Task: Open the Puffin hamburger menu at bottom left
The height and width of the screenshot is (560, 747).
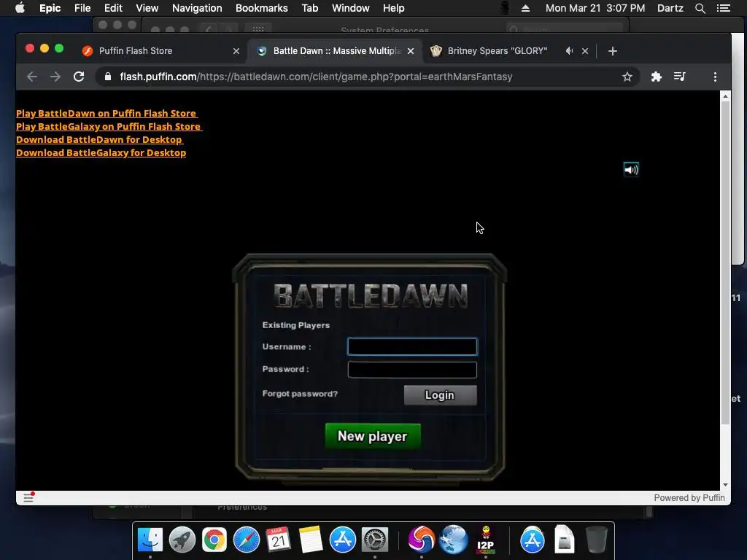Action: coord(28,497)
